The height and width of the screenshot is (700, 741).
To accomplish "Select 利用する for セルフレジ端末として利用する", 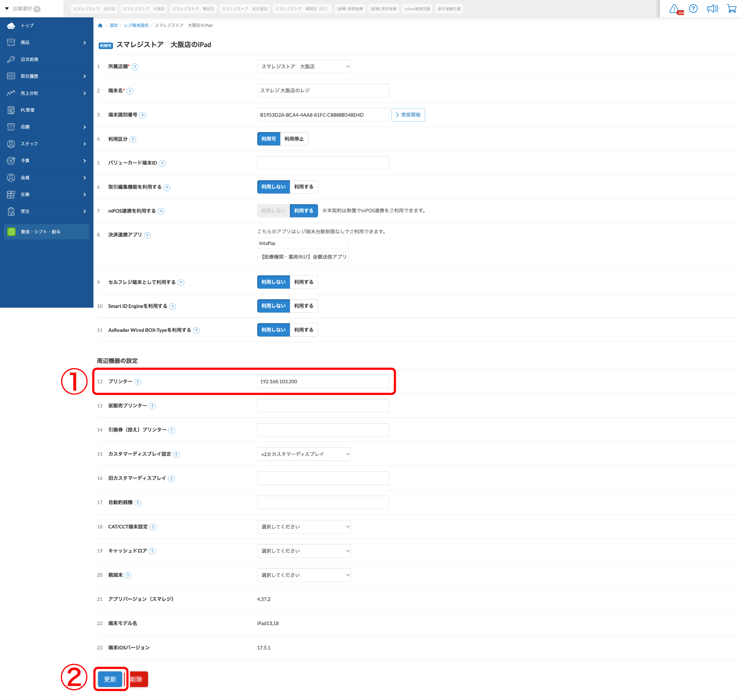I will pyautogui.click(x=304, y=282).
